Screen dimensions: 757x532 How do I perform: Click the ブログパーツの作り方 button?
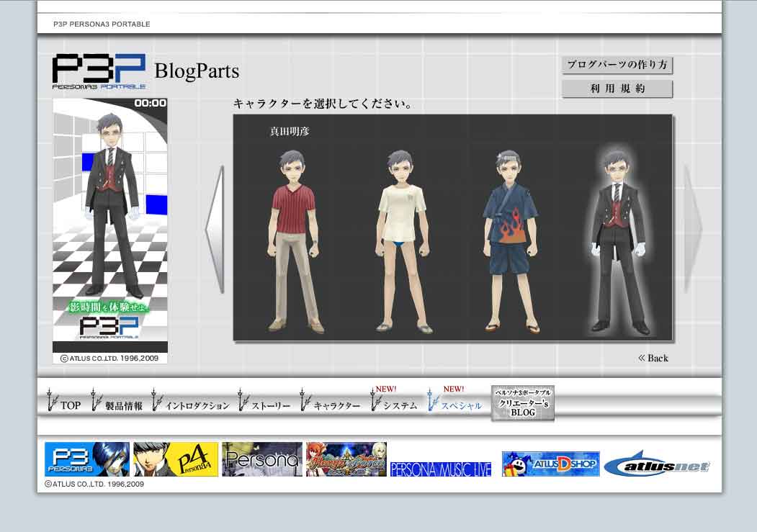(x=617, y=65)
